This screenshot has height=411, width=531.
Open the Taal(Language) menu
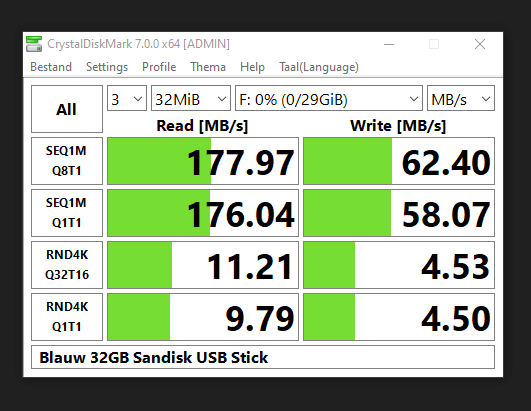[319, 67]
